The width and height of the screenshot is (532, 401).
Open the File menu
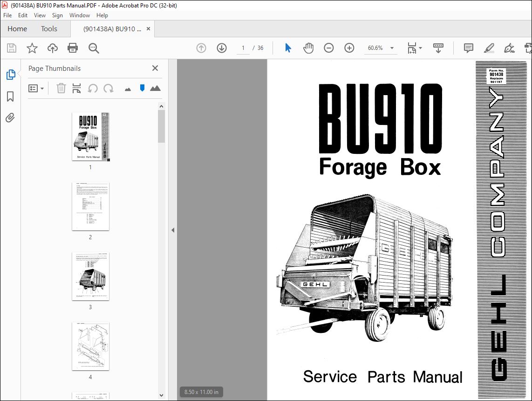[x=7, y=15]
